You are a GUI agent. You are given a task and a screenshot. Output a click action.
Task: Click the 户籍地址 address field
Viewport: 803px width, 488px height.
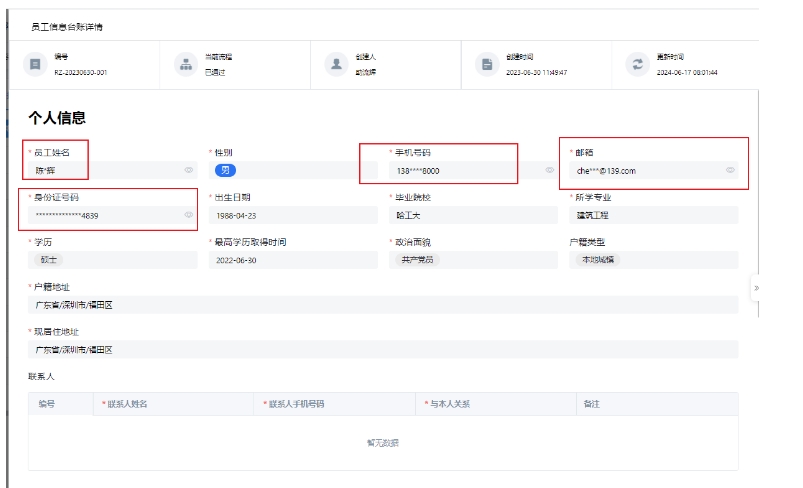383,305
